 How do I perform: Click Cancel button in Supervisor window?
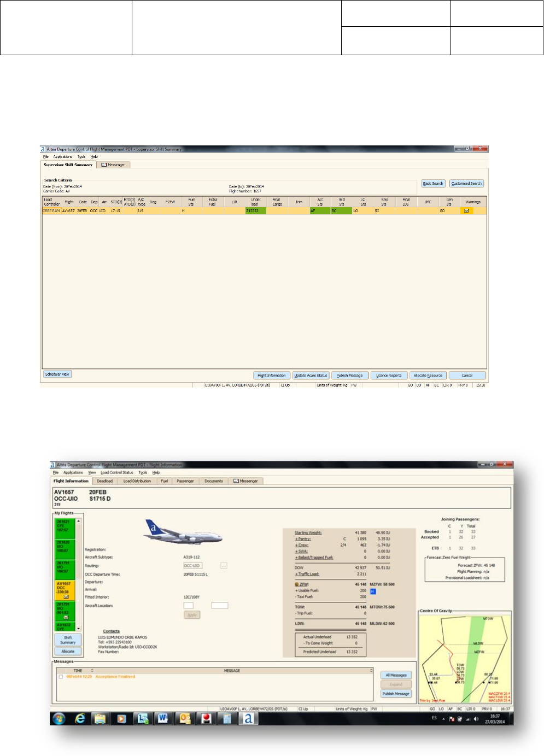(467, 376)
